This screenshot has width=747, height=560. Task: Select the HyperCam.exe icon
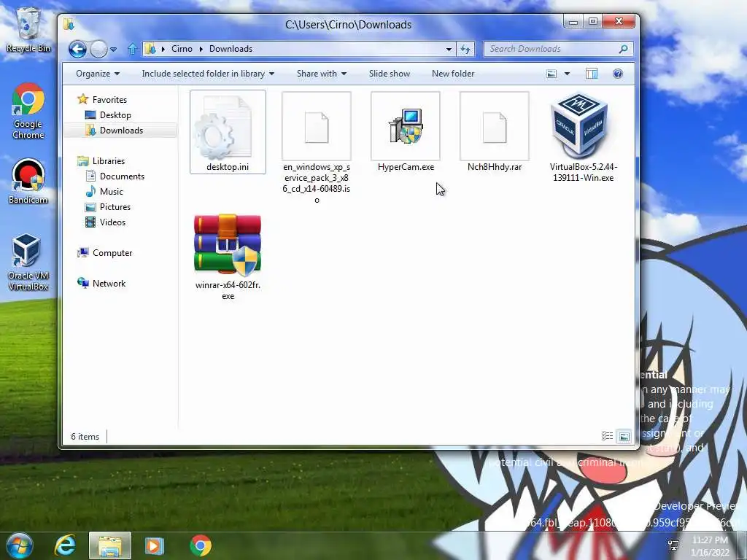[406, 126]
